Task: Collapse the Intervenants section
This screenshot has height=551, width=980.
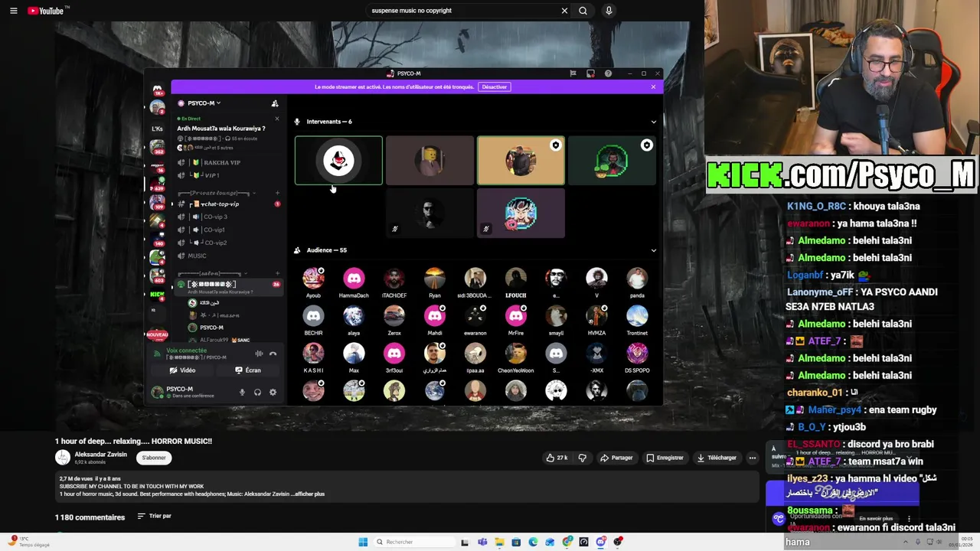Action: 653,122
